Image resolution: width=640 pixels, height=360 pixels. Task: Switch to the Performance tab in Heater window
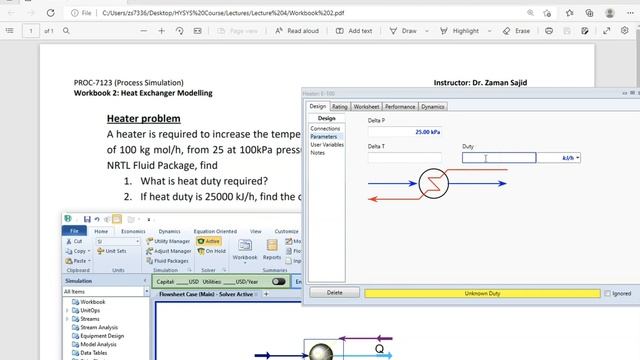point(400,107)
